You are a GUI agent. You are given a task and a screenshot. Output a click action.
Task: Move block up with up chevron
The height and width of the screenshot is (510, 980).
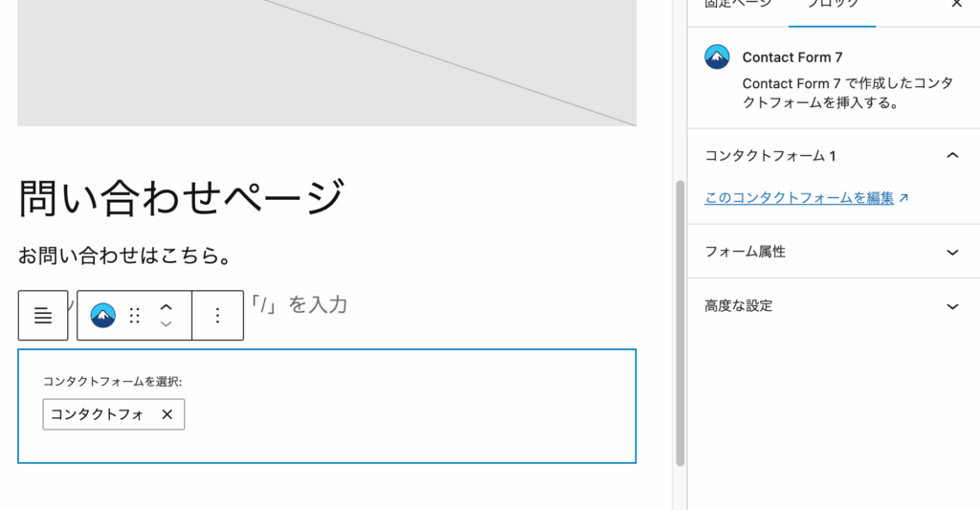(166, 306)
